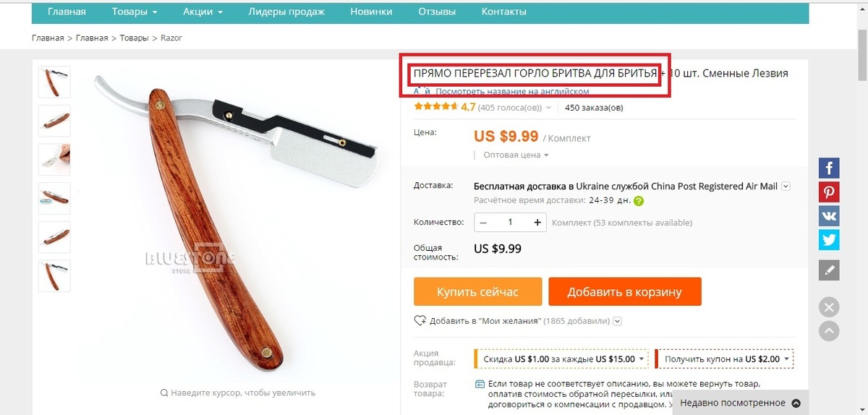The height and width of the screenshot is (415, 868).
Task: Click the pencil edit icon in sidebar
Action: click(829, 270)
